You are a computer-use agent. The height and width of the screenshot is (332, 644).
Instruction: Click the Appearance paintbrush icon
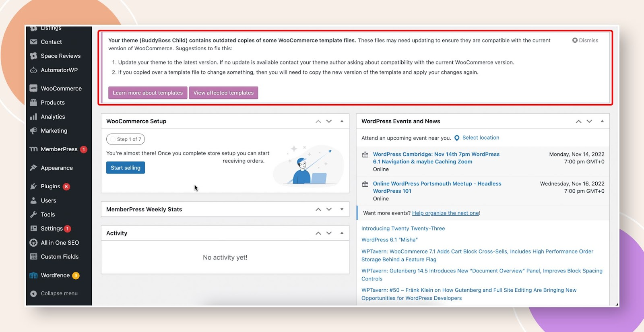[x=33, y=168]
